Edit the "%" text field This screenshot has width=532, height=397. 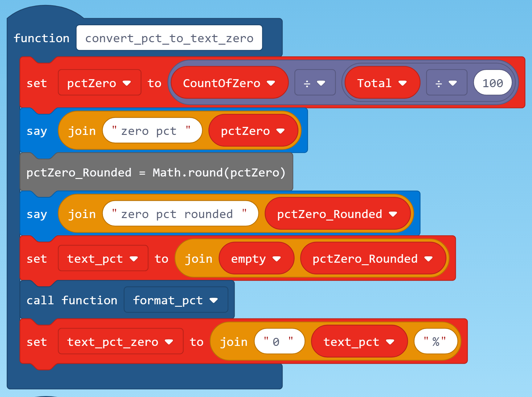[x=436, y=341]
